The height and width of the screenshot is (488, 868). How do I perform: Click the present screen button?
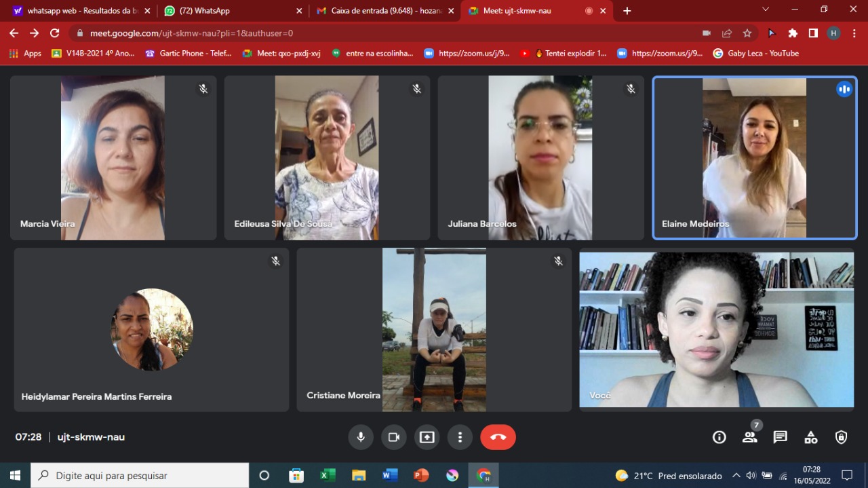coord(427,437)
